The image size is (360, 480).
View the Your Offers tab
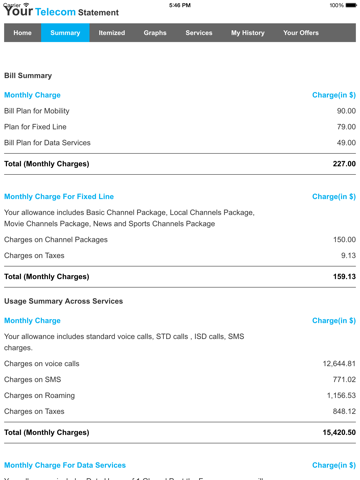(301, 33)
